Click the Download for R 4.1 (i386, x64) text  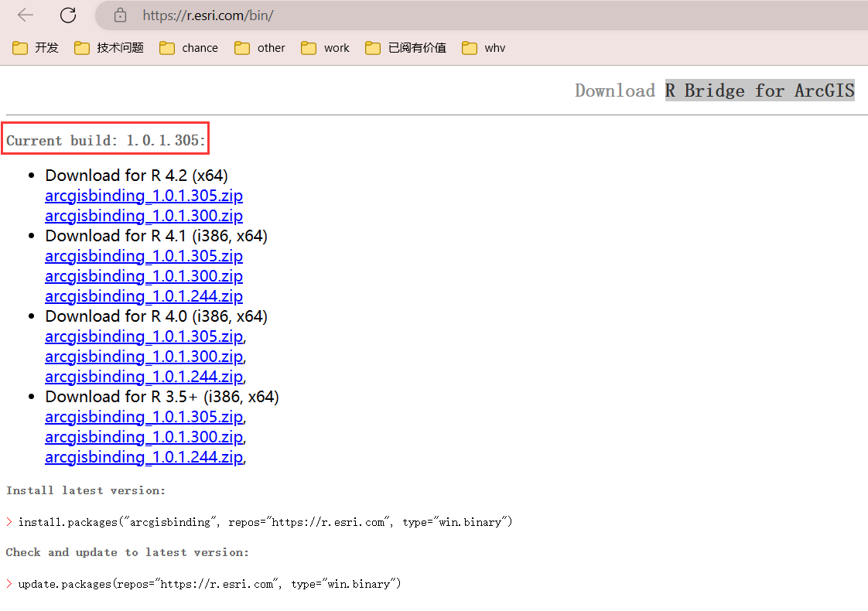click(156, 236)
